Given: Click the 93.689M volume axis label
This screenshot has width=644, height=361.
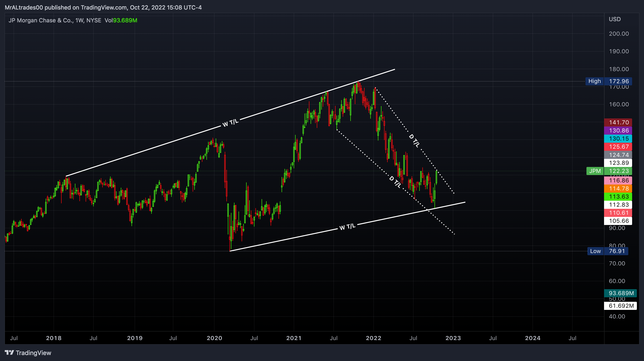Looking at the screenshot, I should tap(620, 293).
